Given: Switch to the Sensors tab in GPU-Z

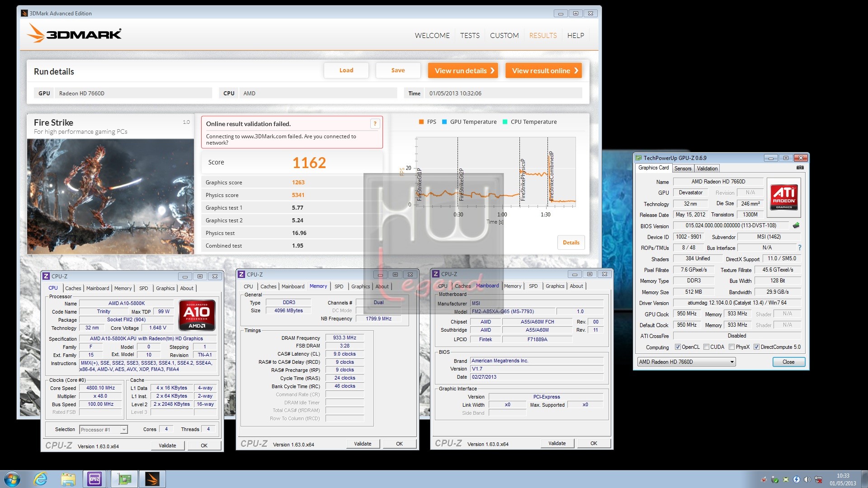Looking at the screenshot, I should 683,169.
